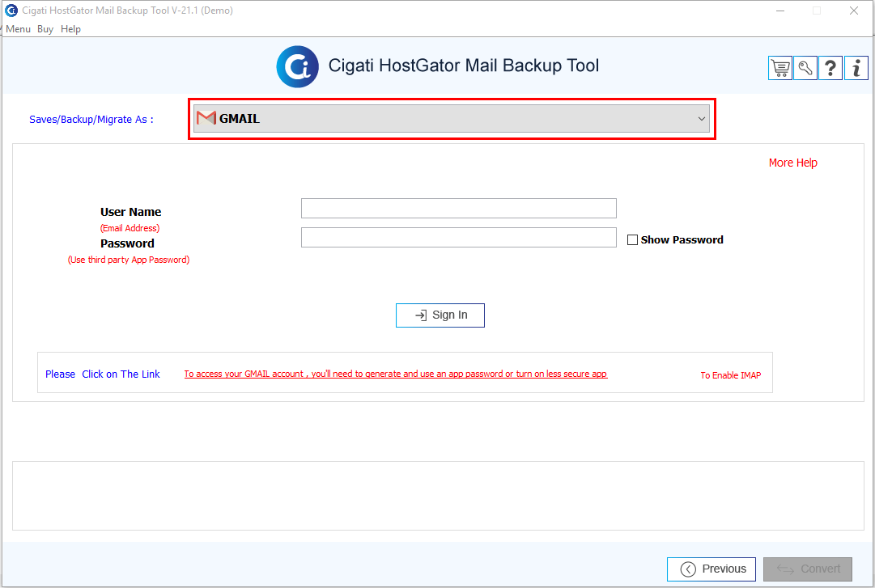Screen dimensions: 875x588
Task: Open the info about icon
Action: (x=856, y=69)
